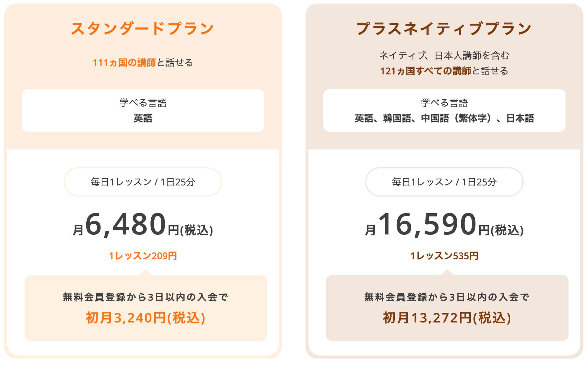Click the 初月3,240円(税込) offer text
The image size is (588, 365).
(x=146, y=318)
